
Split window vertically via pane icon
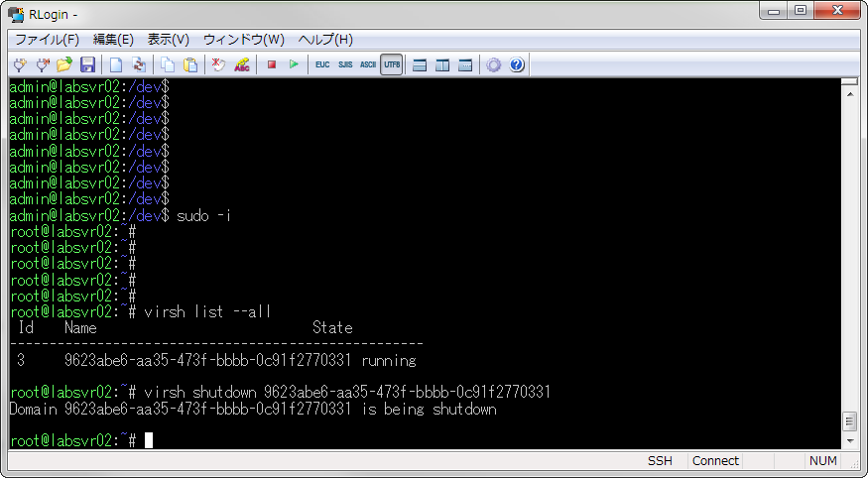tap(442, 65)
